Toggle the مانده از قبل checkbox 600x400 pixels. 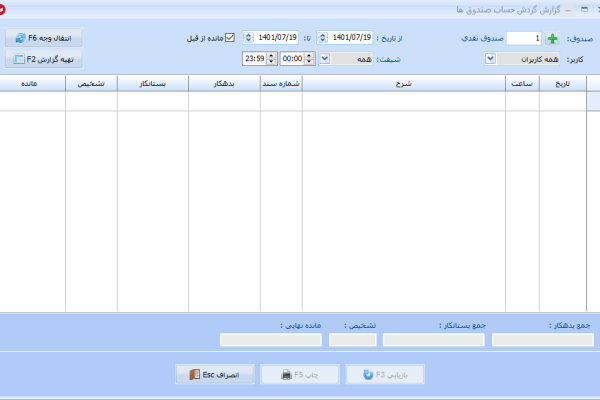tap(230, 38)
